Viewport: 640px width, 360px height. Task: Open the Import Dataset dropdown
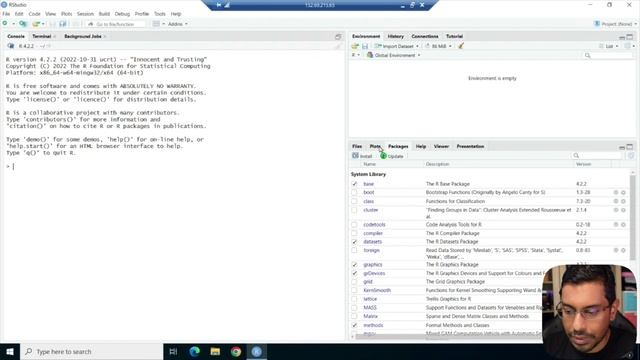397,46
